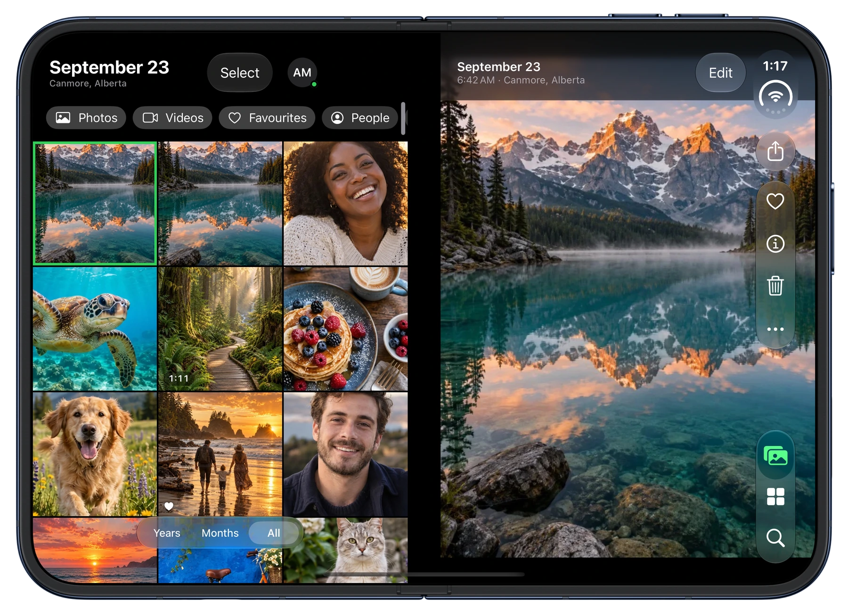Play the 1:11 forest path video
The width and height of the screenshot is (848, 616).
click(x=220, y=329)
